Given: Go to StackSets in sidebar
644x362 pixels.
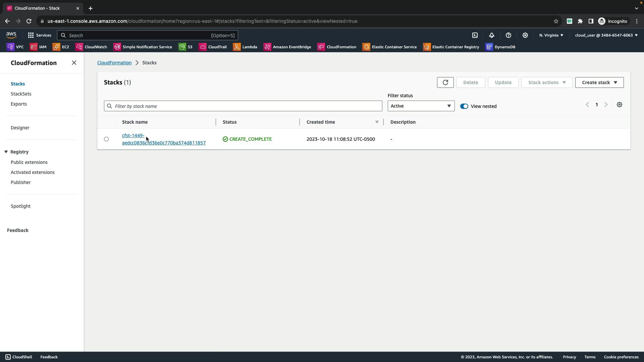Looking at the screenshot, I should tap(21, 94).
